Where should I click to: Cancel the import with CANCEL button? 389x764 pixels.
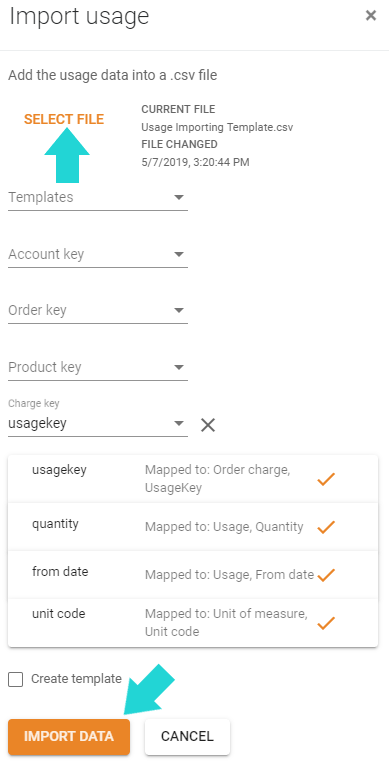[187, 736]
